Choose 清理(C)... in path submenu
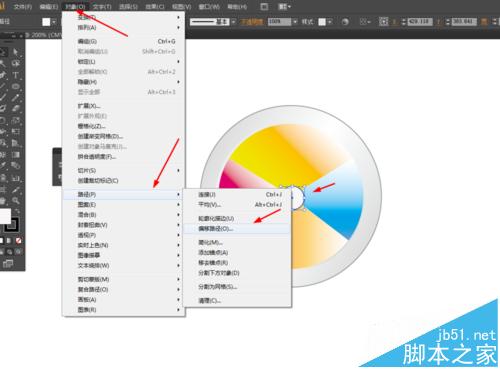Viewport: 500px width, 369px height. point(237,300)
